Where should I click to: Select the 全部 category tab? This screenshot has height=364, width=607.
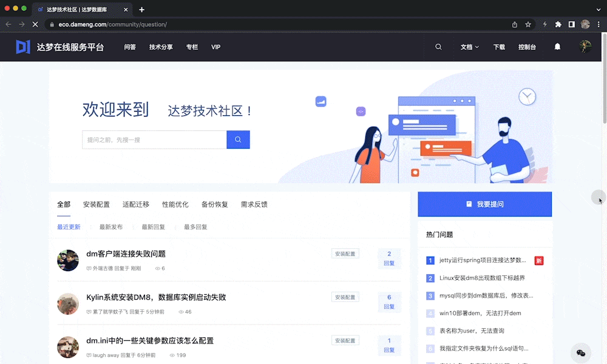pos(64,204)
